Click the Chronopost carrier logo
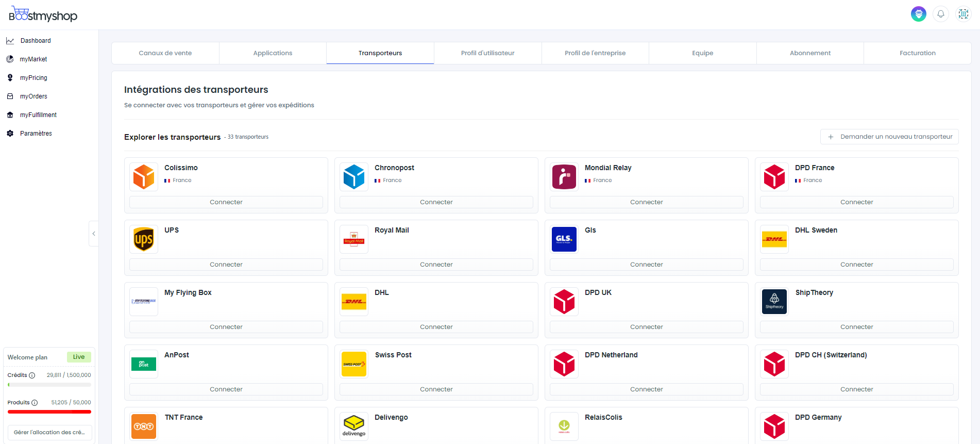The width and height of the screenshot is (980, 444). pos(354,177)
